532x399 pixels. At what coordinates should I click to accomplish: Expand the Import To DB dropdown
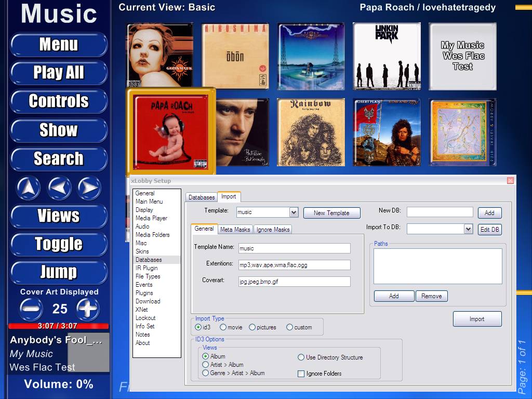(468, 229)
